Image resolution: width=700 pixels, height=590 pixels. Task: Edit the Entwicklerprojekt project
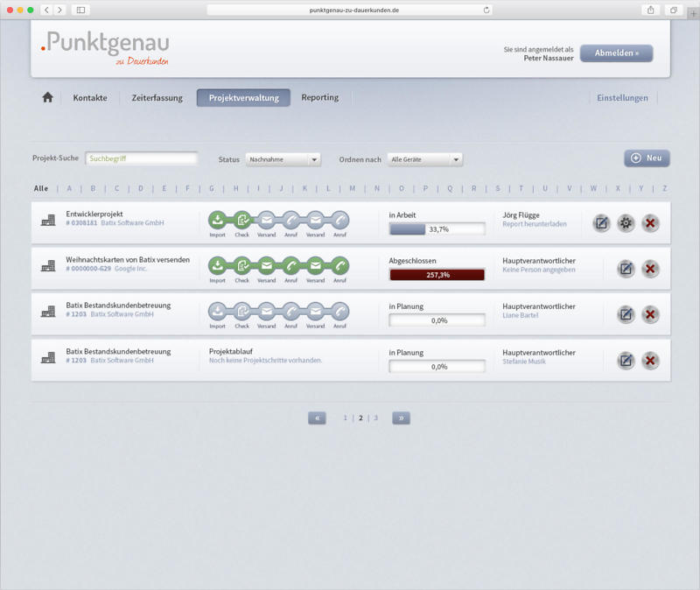pyautogui.click(x=601, y=223)
